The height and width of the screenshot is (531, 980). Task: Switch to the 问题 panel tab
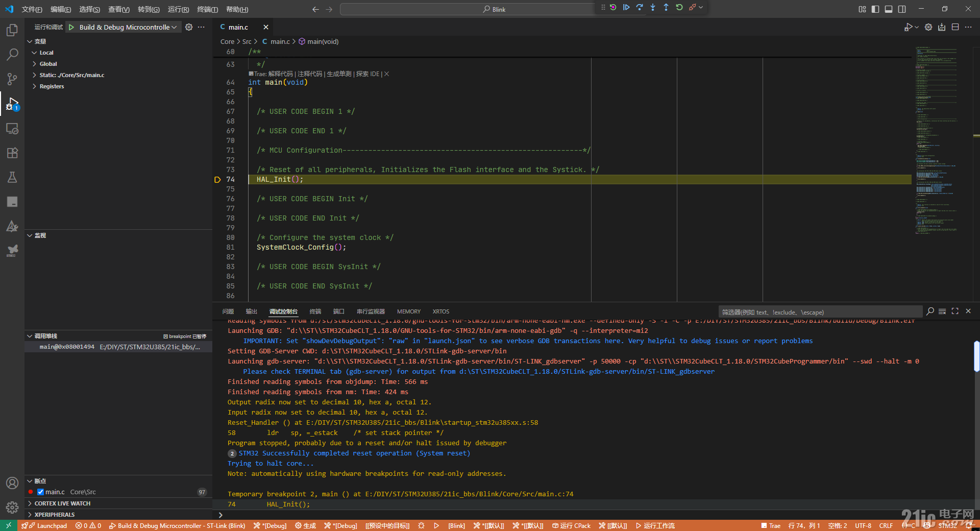coord(228,311)
